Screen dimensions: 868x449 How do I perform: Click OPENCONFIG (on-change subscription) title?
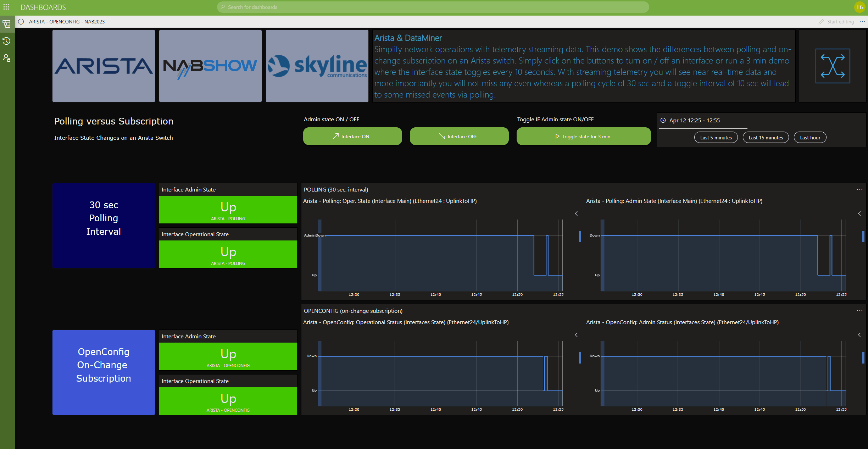353,311
